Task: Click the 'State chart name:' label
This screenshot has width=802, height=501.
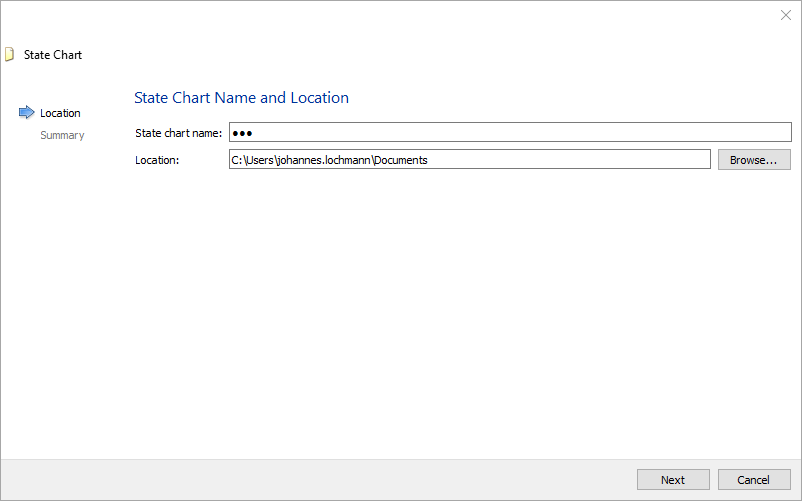Action: [x=178, y=133]
